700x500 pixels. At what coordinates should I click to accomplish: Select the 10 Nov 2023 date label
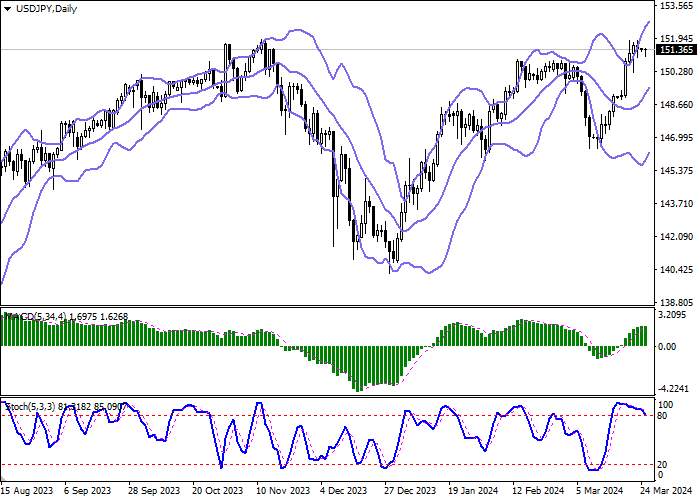283,491
